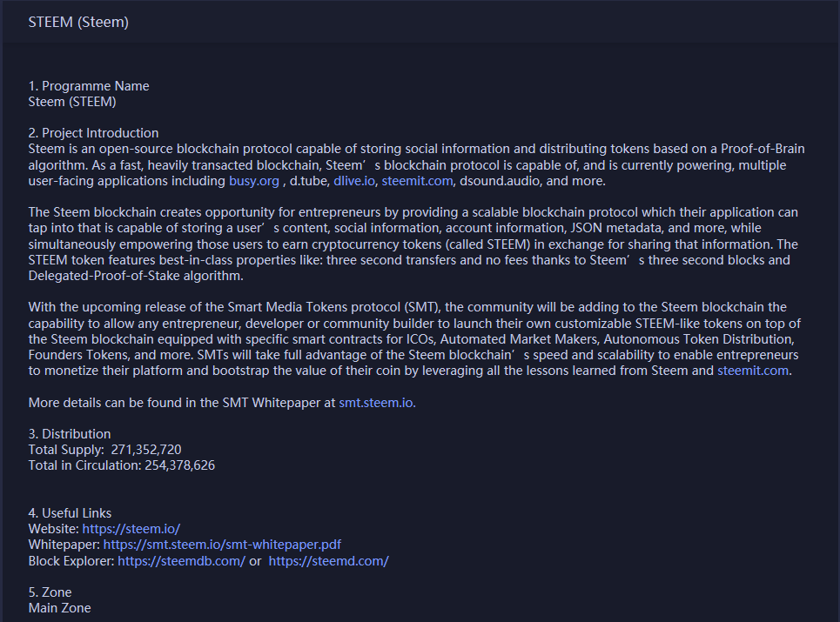Viewport: 840px width, 622px height.
Task: Click the Total in Circulation value 254,378,626
Action: pyautogui.click(x=179, y=465)
